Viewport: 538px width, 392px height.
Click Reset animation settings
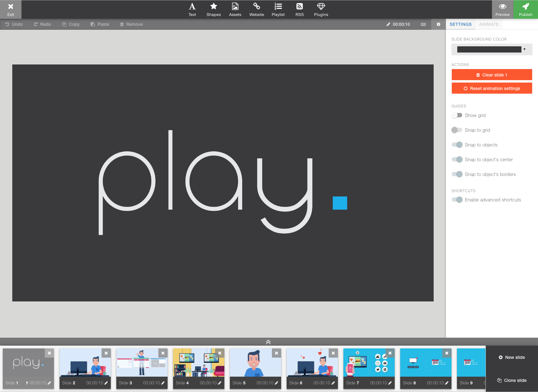[492, 88]
